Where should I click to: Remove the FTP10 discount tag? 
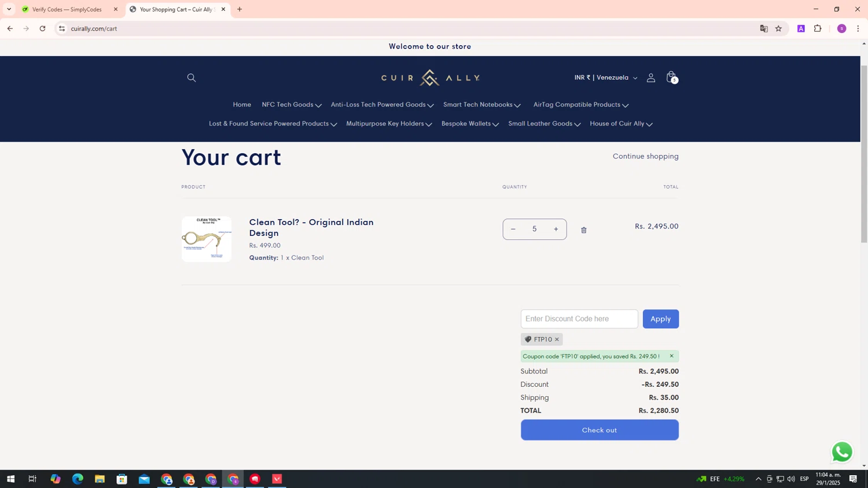(557, 339)
